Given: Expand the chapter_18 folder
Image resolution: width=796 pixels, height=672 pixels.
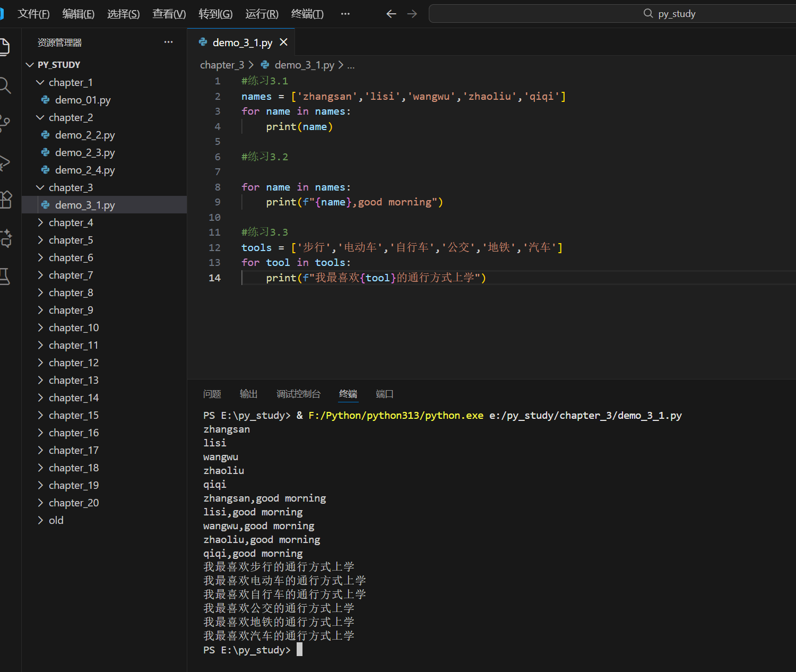Looking at the screenshot, I should pos(104,468).
